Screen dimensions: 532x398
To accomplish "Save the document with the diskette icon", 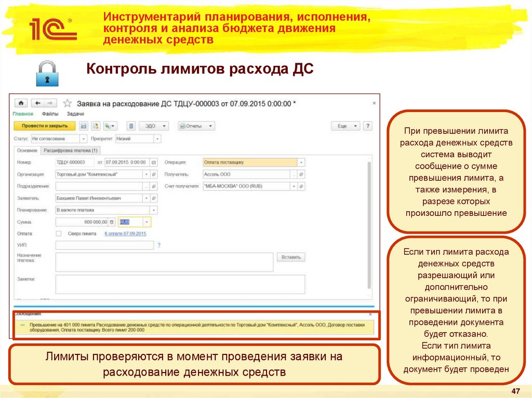I will 84,126.
